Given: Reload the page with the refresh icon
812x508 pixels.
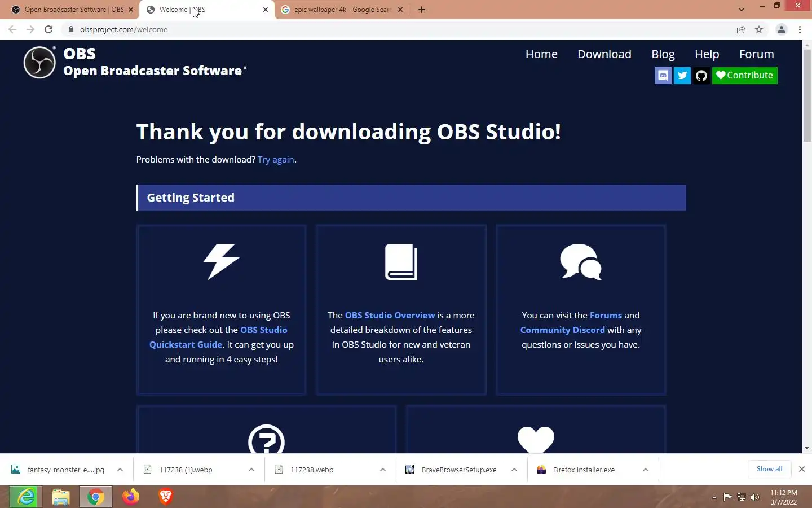Looking at the screenshot, I should [48, 29].
